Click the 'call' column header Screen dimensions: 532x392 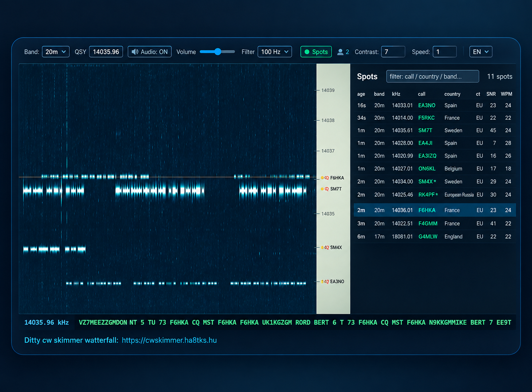[422, 94]
